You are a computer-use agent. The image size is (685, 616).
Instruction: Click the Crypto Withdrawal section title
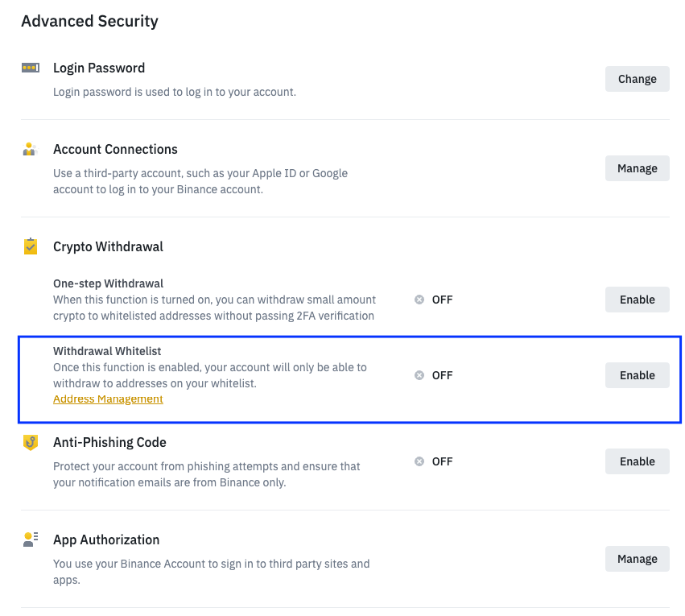[108, 246]
